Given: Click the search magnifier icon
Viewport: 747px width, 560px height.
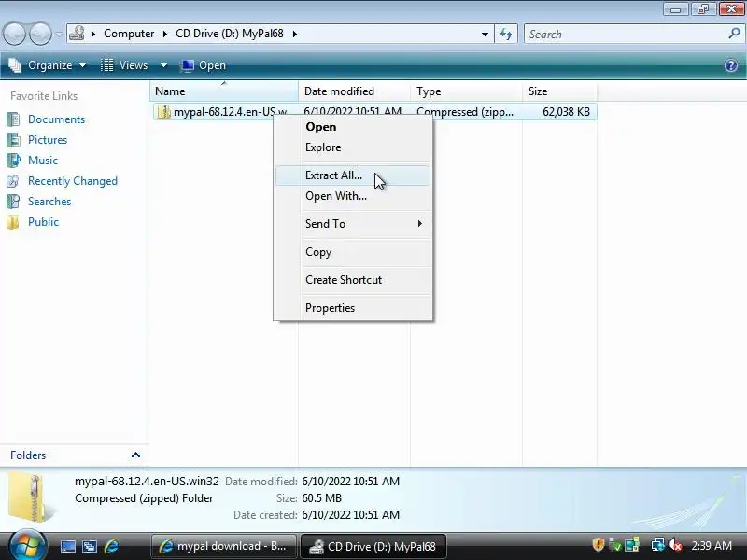Looking at the screenshot, I should 734,34.
